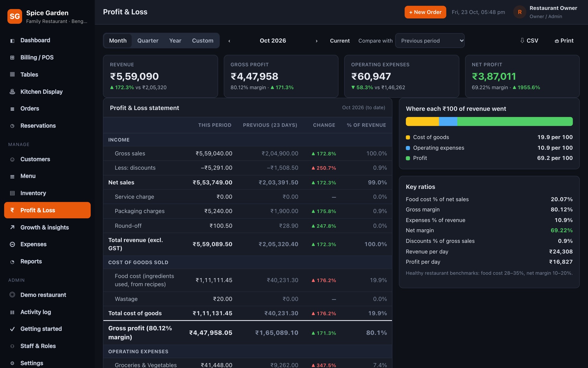Open Reports via its pie icon
The image size is (588, 368).
[x=12, y=262]
